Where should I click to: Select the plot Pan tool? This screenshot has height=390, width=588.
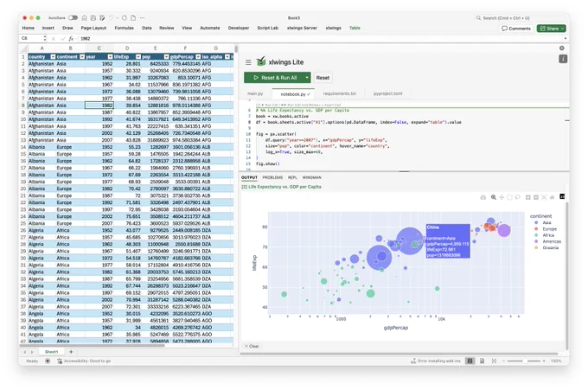(502, 197)
